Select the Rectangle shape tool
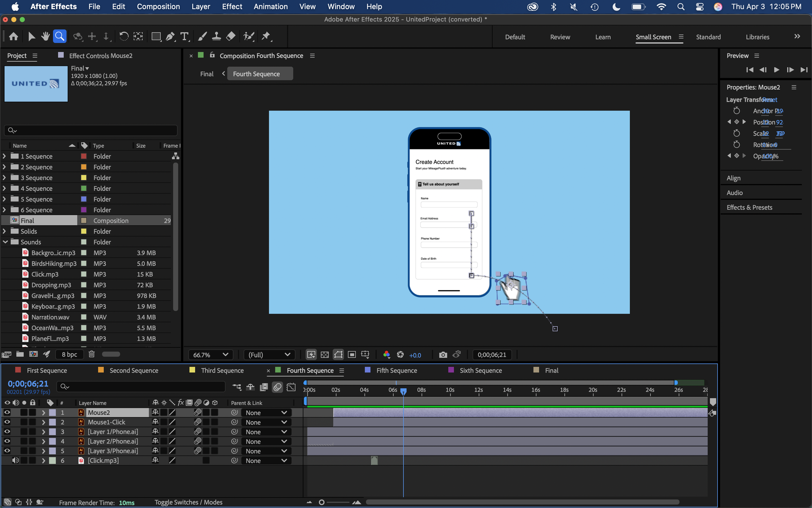Viewport: 812px width, 508px height. [156, 36]
